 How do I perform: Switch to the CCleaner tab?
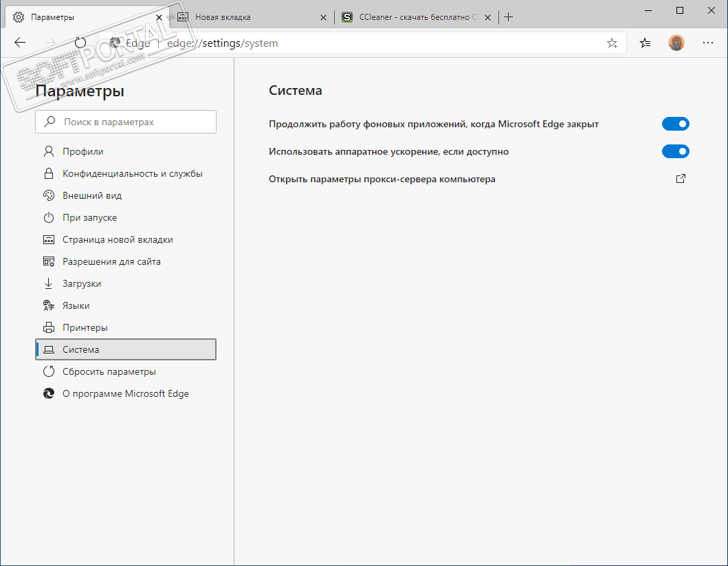[x=417, y=17]
